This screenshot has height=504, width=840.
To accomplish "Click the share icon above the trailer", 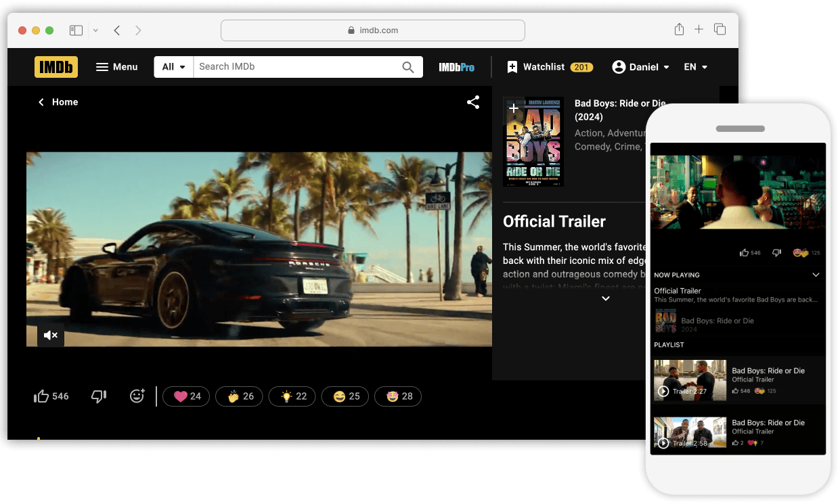I will tap(473, 102).
